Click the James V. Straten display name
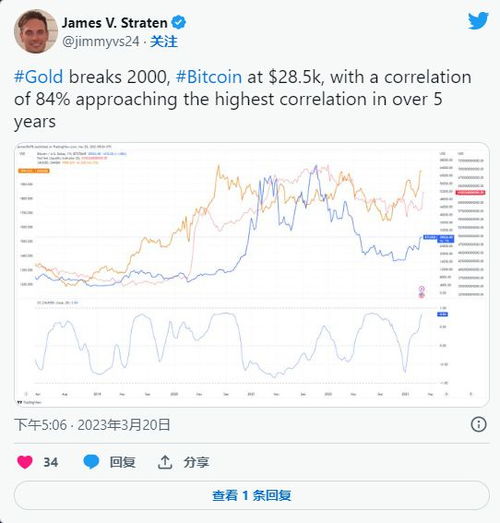Viewport: 500px width, 523px height. [114, 23]
